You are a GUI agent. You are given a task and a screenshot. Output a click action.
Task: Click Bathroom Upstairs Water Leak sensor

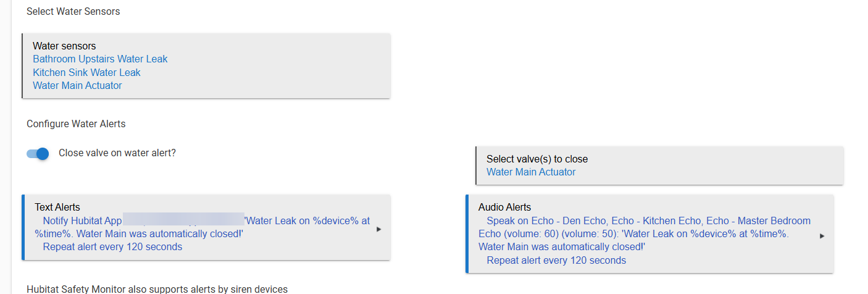point(100,59)
